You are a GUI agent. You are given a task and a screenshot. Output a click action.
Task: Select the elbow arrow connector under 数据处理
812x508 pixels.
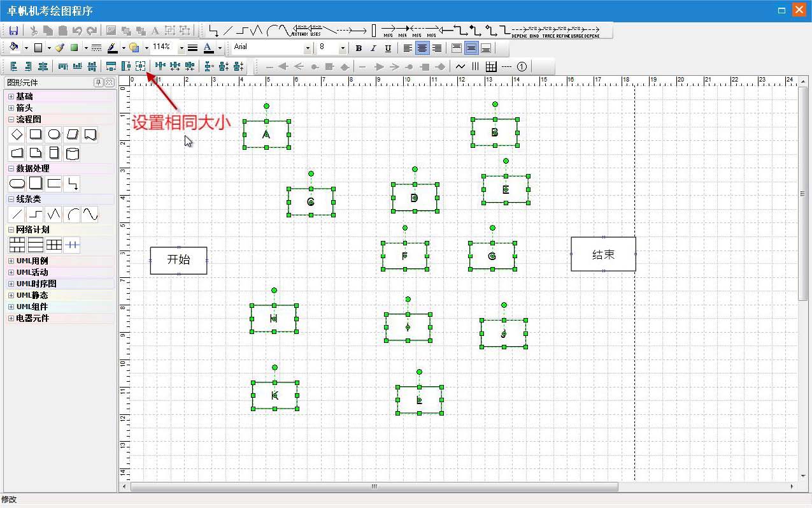pos(72,184)
